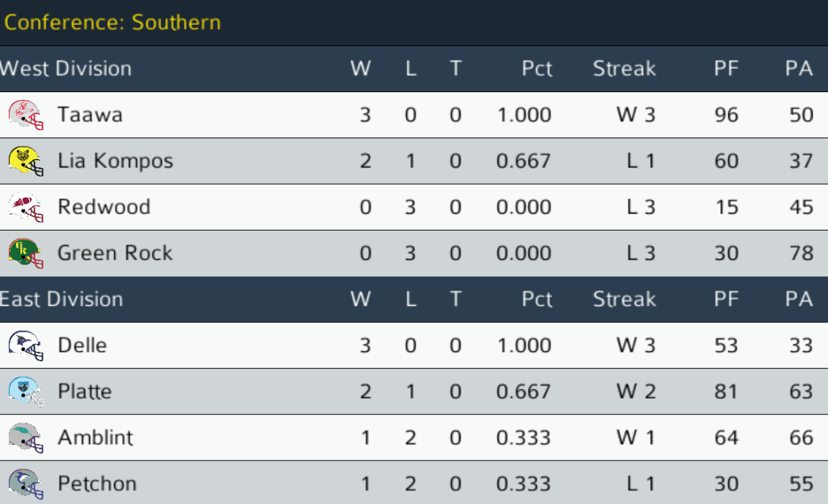828x504 pixels.
Task: Open the Delle team name link
Action: click(82, 346)
